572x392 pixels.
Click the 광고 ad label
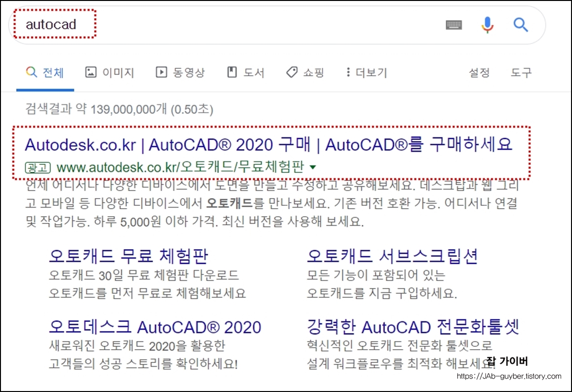tap(38, 167)
